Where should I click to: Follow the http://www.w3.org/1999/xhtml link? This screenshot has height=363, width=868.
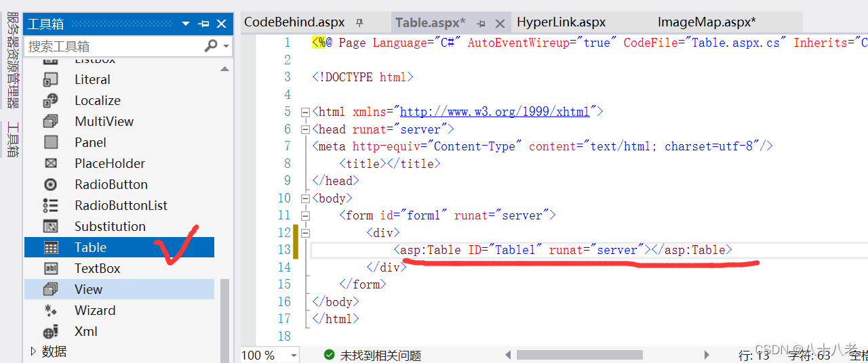click(495, 112)
